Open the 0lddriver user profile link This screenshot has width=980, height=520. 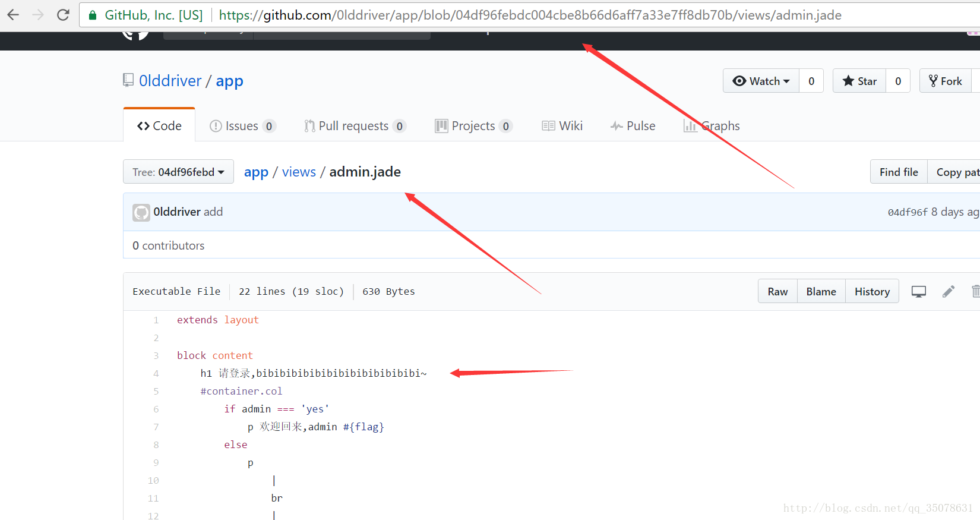(170, 81)
